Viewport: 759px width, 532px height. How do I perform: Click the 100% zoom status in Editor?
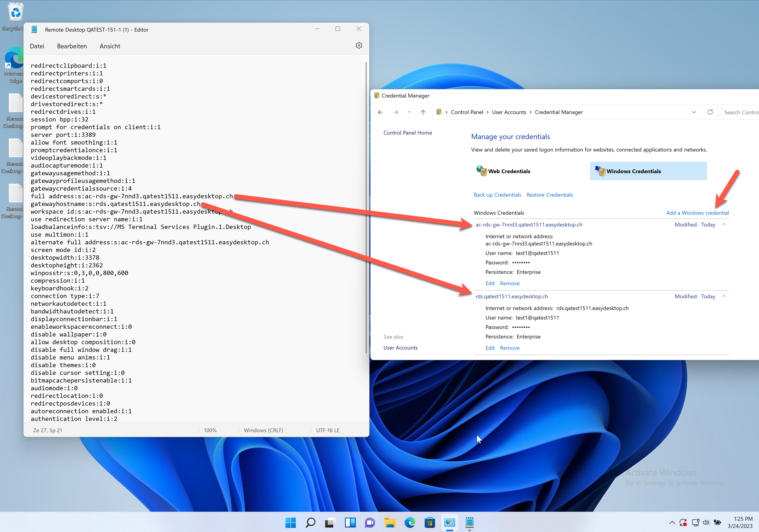[x=210, y=430]
